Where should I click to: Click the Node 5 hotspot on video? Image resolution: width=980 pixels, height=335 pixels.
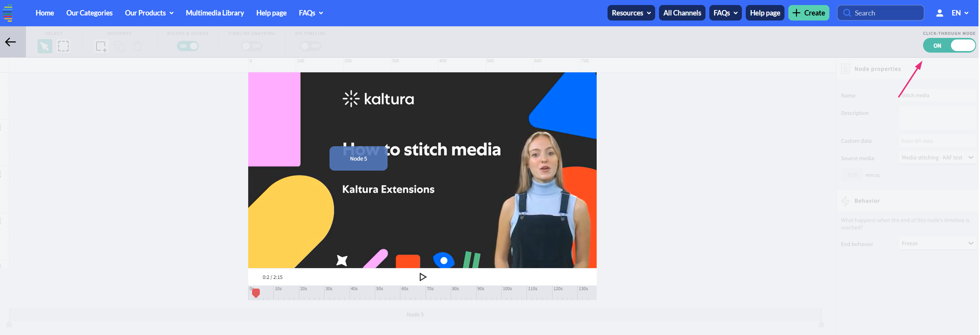point(359,159)
